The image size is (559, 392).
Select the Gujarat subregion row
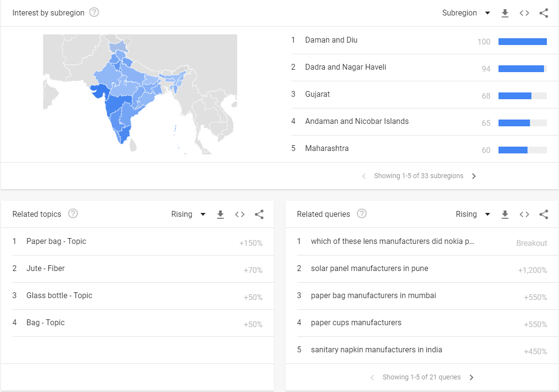point(419,94)
